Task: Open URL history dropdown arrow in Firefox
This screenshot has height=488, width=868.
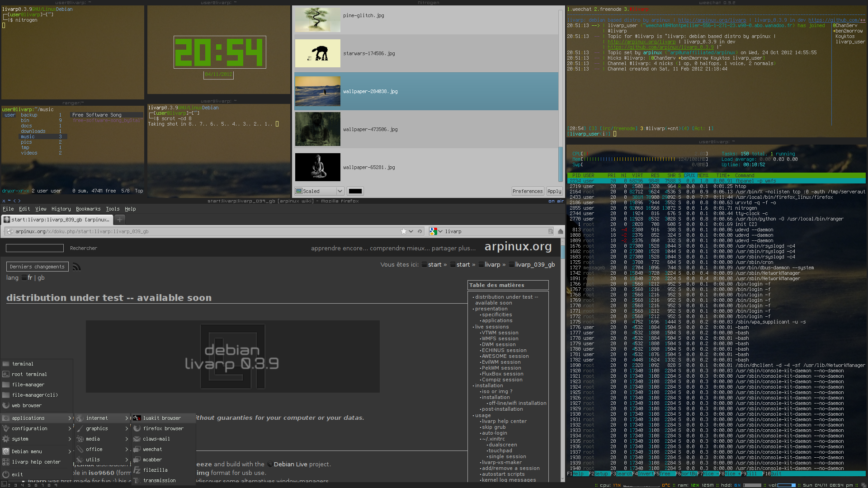Action: tap(411, 231)
